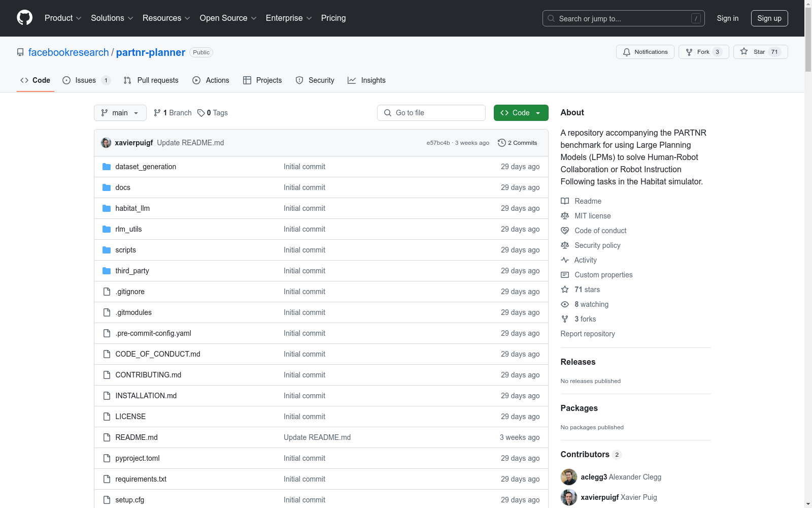The image size is (812, 508).
Task: Click the scale icon next to MIT license
Action: click(x=565, y=216)
